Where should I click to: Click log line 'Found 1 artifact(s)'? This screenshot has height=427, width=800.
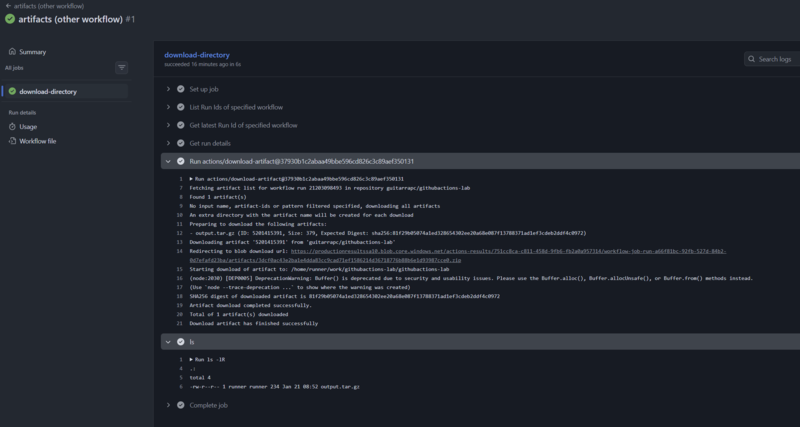pos(218,197)
